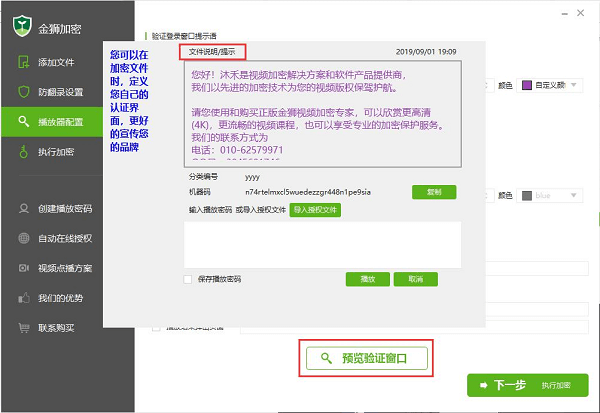Click the play password input box
This screenshot has height=413, width=600.
point(323,245)
